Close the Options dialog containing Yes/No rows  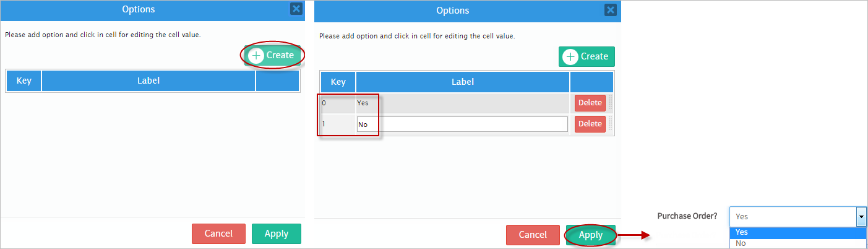point(611,10)
